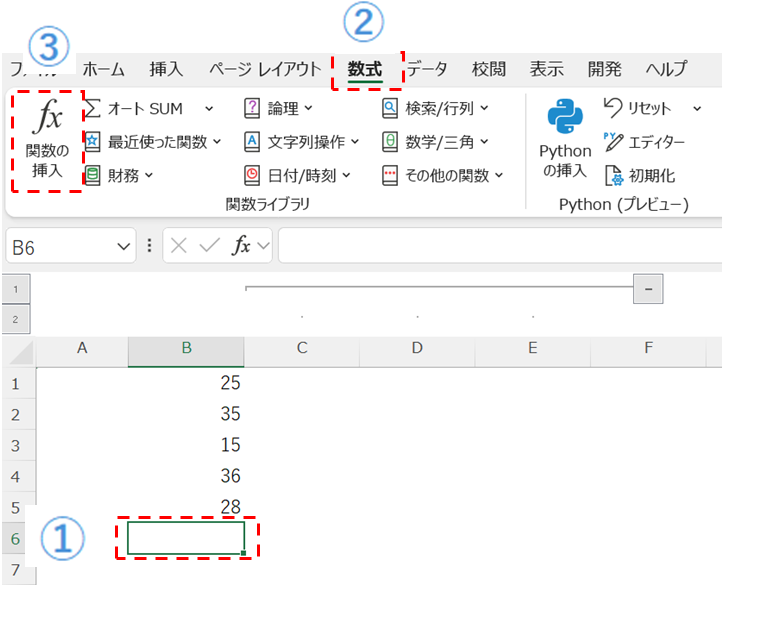
Task: Switch to the データ tab
Action: click(427, 69)
